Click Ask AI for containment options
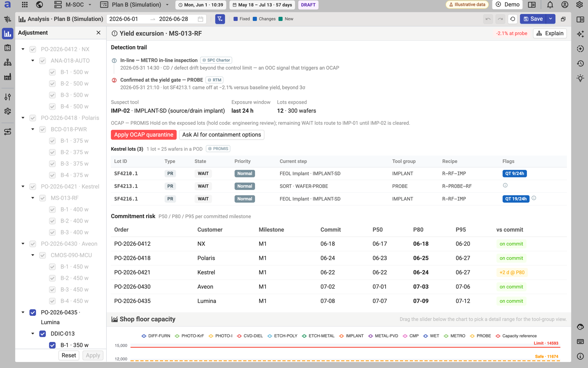588x368 pixels. (222, 135)
